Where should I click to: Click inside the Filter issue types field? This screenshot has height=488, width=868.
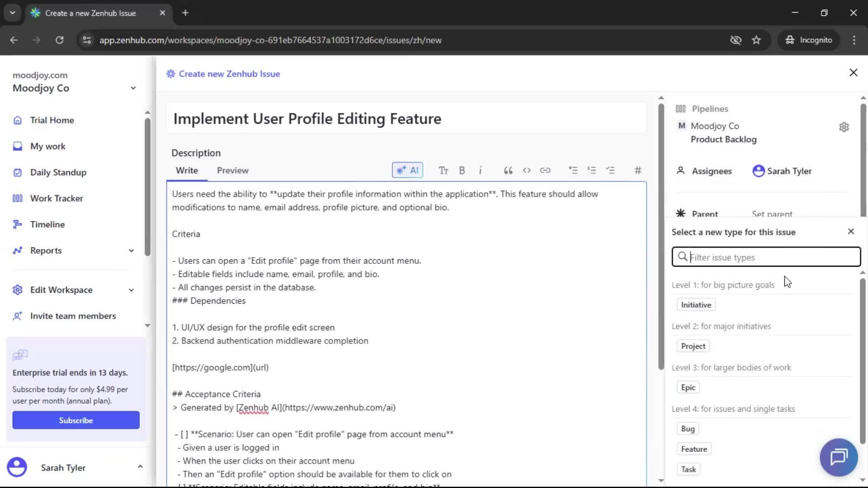pos(765,257)
